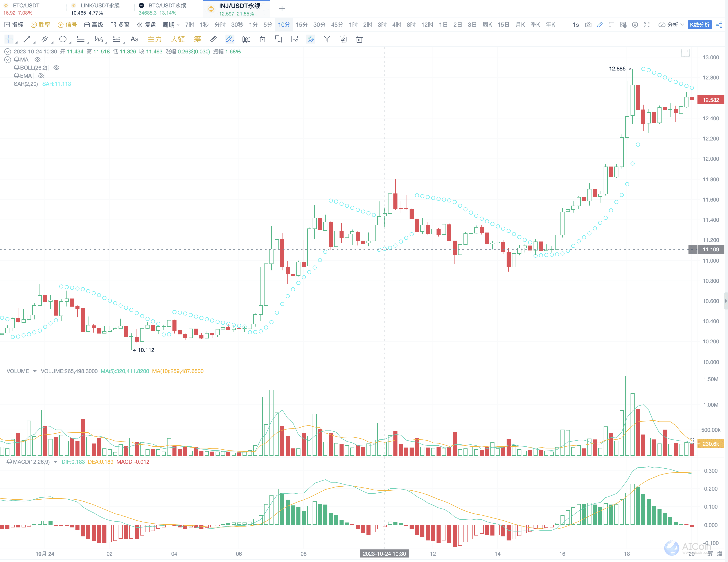Viewport: 728px width, 562px height.
Task: Select the 1时 timeframe
Action: (353, 25)
